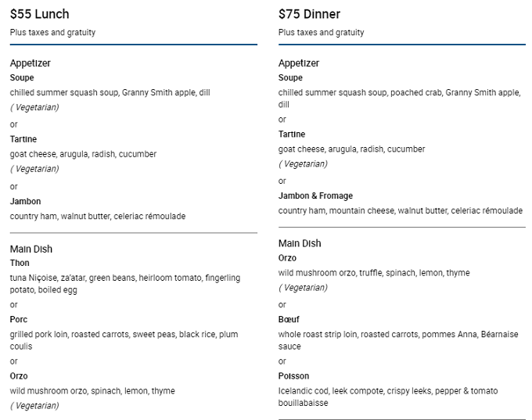Click the lunch Main Dish heading
The image size is (532, 420).
coord(31,249)
